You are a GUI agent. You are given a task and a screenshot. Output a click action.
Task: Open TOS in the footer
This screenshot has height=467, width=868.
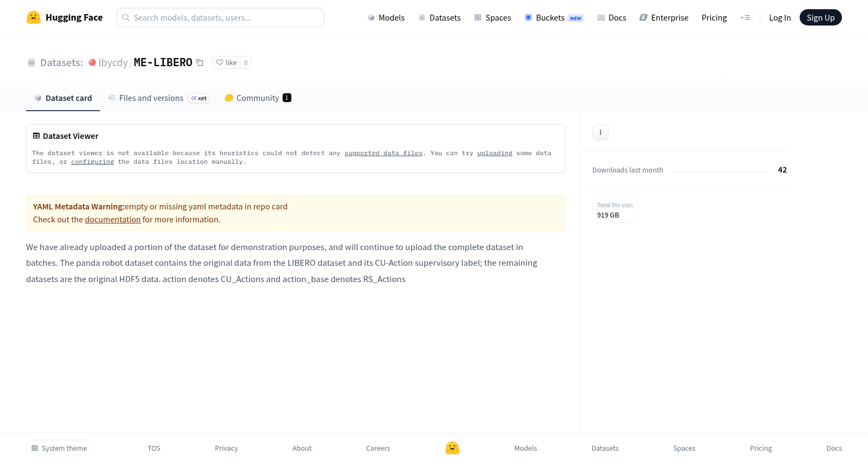click(x=154, y=449)
